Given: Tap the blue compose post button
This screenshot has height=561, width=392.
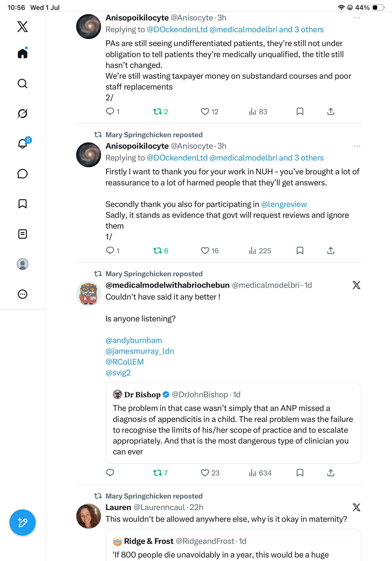Looking at the screenshot, I should [23, 522].
